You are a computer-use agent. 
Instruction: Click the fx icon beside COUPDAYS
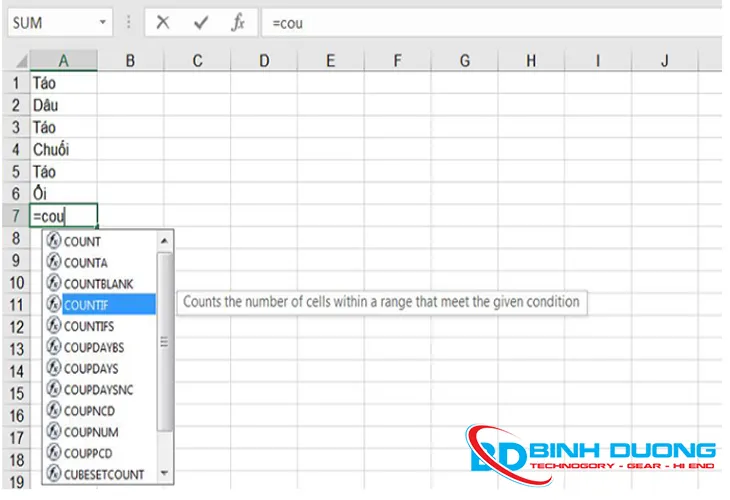(x=54, y=367)
